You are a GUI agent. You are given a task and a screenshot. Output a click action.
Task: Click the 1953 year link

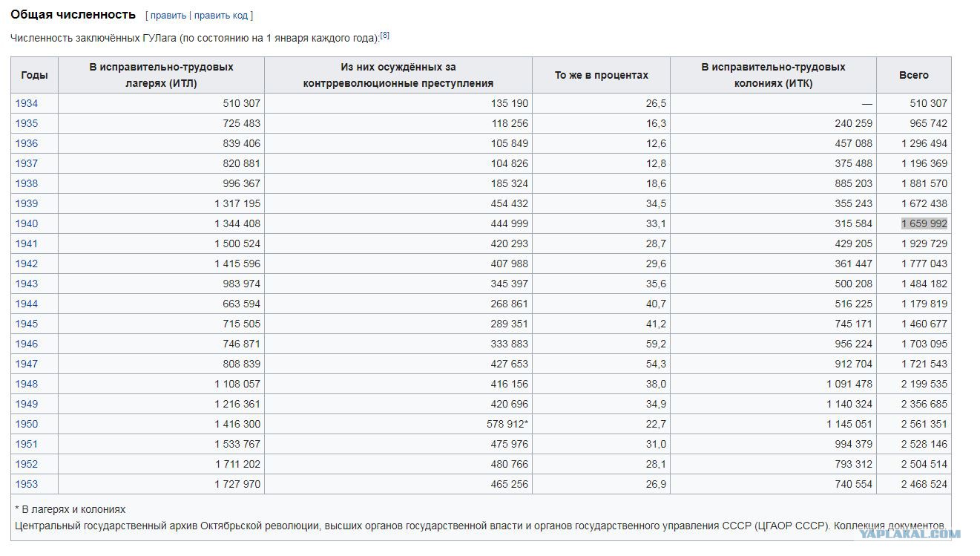point(26,484)
